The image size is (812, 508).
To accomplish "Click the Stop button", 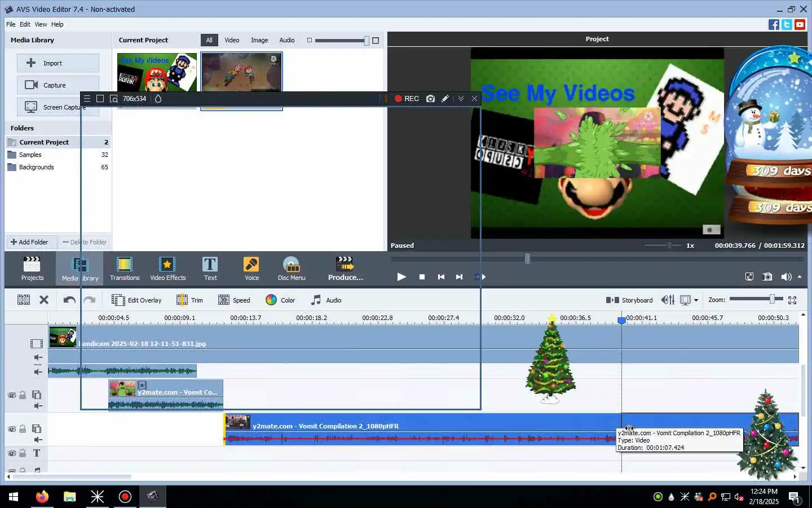I will coord(422,277).
